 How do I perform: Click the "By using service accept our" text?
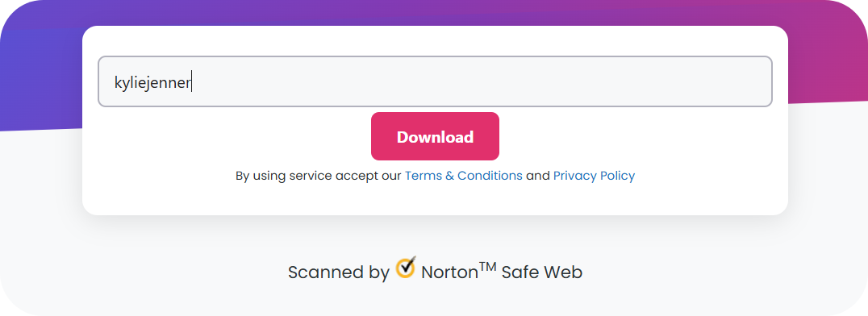(x=319, y=176)
